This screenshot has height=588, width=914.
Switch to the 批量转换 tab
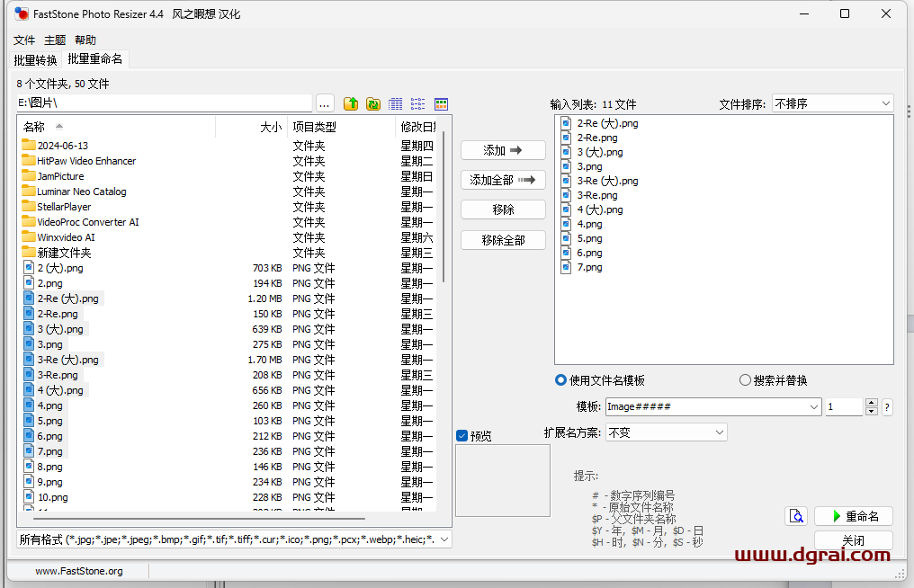tap(35, 60)
